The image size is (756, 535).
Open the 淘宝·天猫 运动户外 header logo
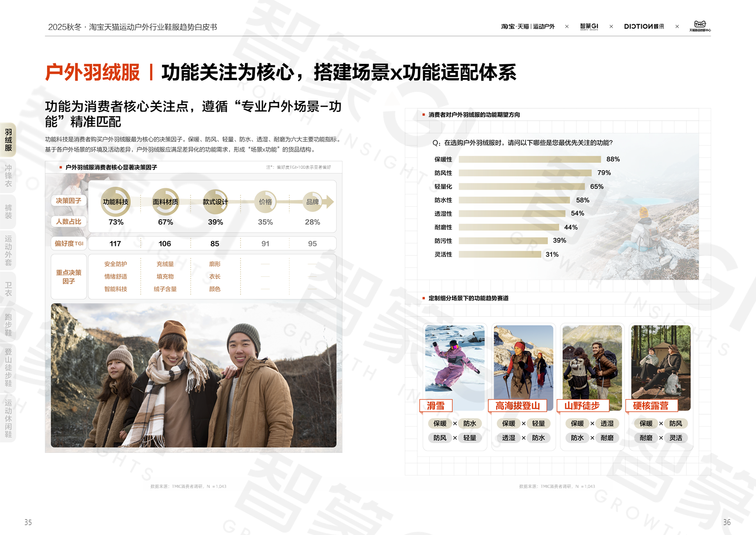click(x=527, y=27)
